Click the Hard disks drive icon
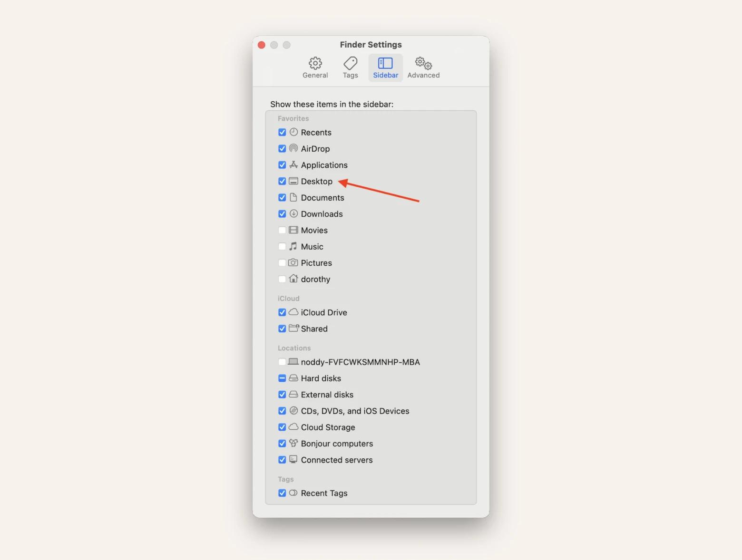This screenshot has height=560, width=742. tap(293, 378)
